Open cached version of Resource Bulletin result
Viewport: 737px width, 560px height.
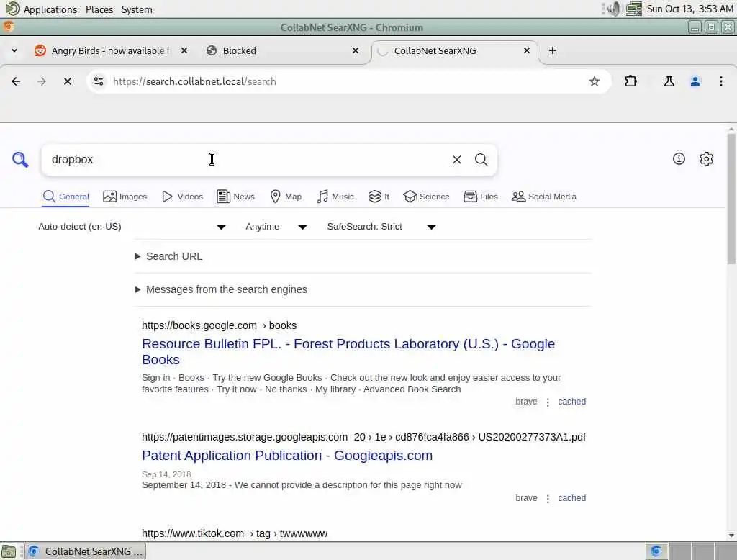(x=571, y=402)
